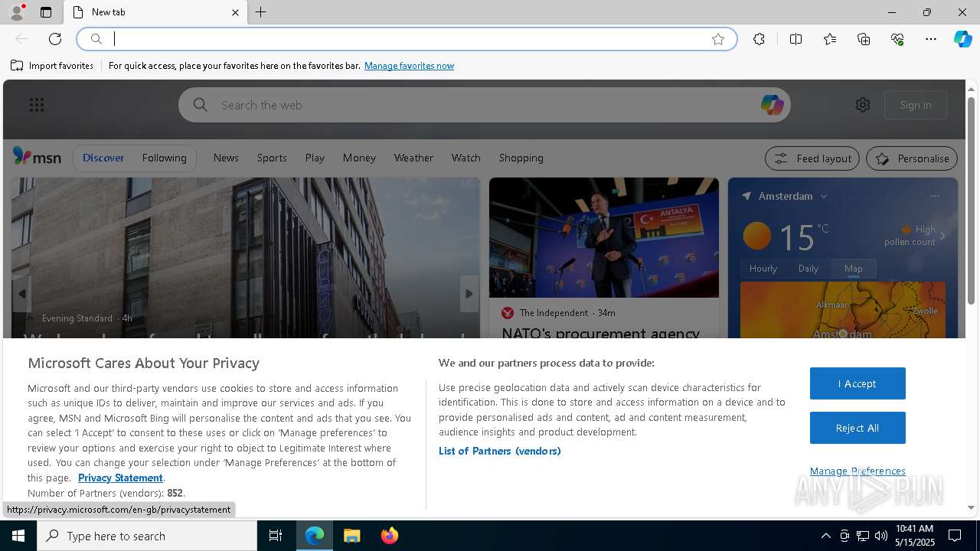
Task: Open page settings gear
Action: point(863,105)
